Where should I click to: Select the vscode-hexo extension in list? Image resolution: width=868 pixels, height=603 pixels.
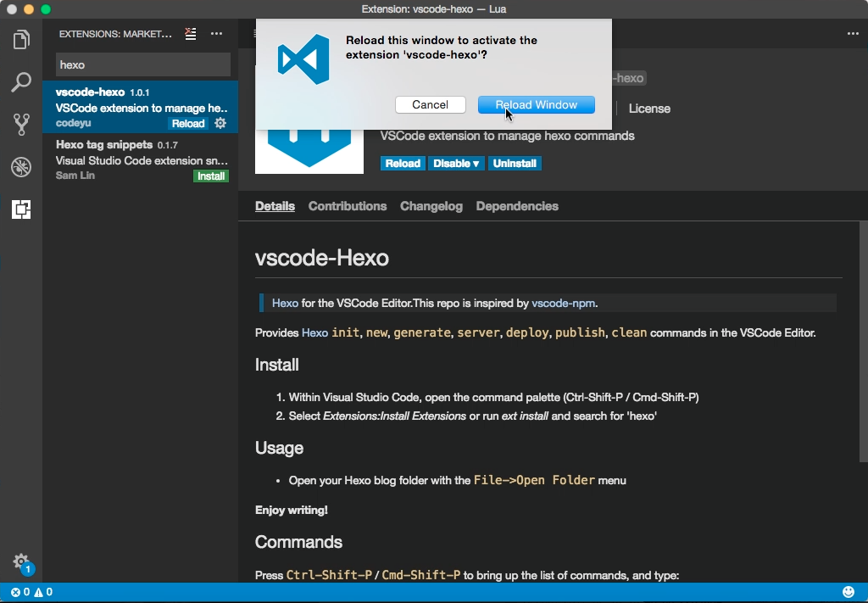[x=141, y=108]
